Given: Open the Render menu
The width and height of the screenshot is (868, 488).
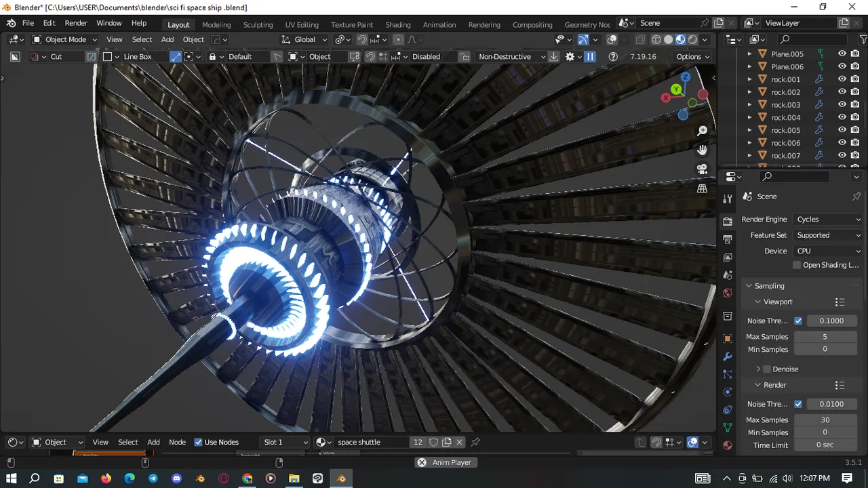Looking at the screenshot, I should (x=76, y=23).
